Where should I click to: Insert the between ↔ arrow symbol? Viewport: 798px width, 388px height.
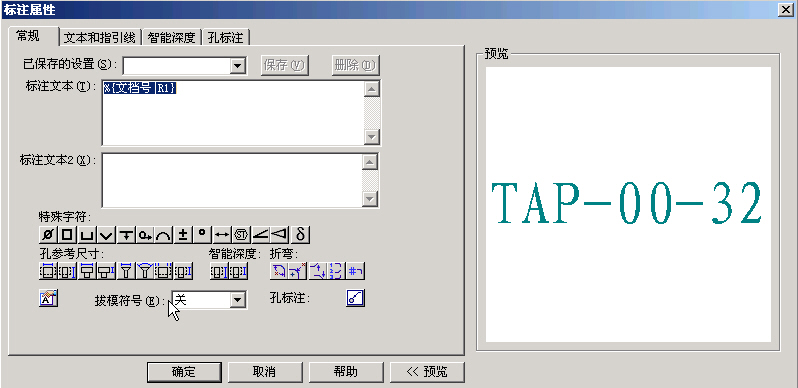(x=222, y=235)
